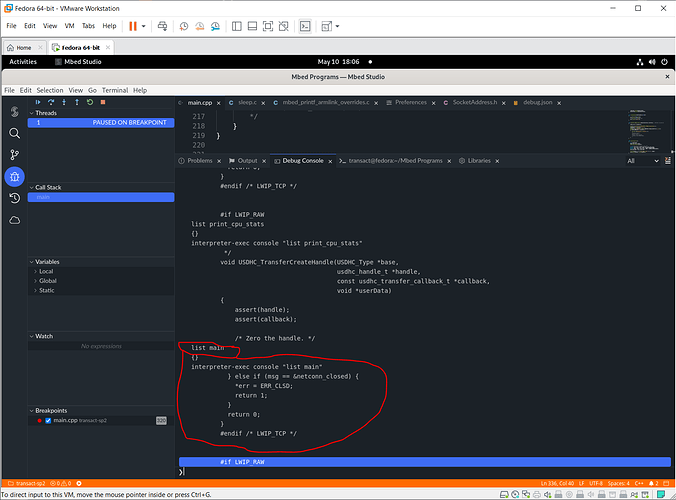Click VMware Unity mode icon
Screen dimensions: 676x500
[283, 26]
